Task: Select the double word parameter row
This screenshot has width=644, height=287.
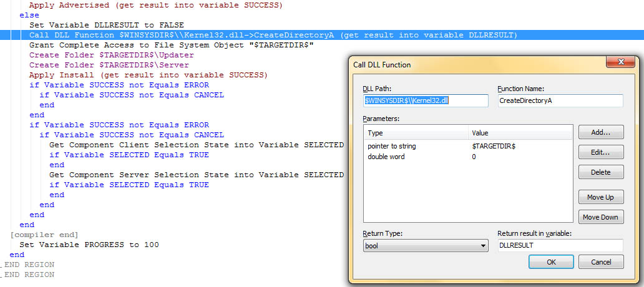Action: [468, 157]
